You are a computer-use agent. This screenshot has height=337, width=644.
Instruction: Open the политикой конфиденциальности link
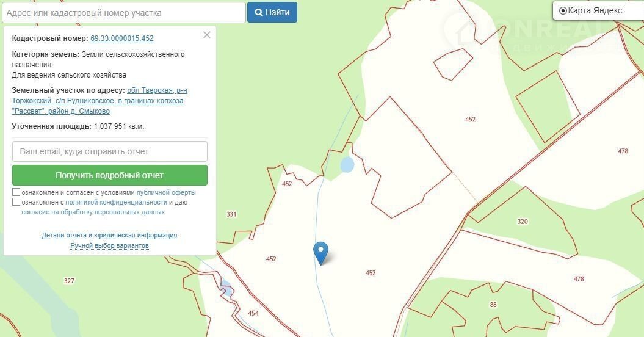pyautogui.click(x=116, y=202)
